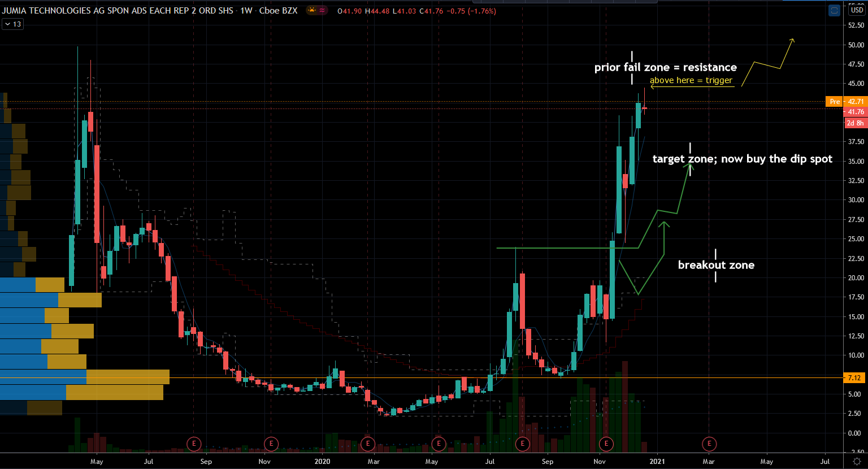Click the square frame icon beside USD
This screenshot has height=469, width=868.
834,10
